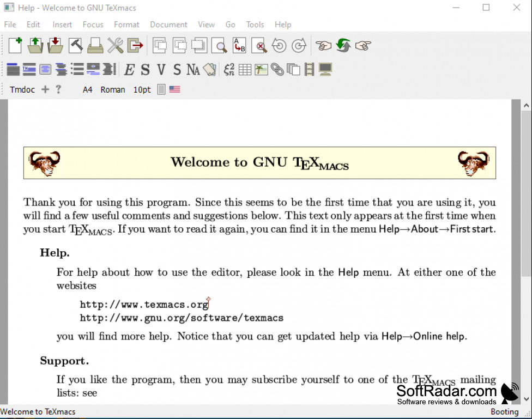Click the http://www.texmacs.org link
Screen dimensions: 532x419
coord(144,305)
